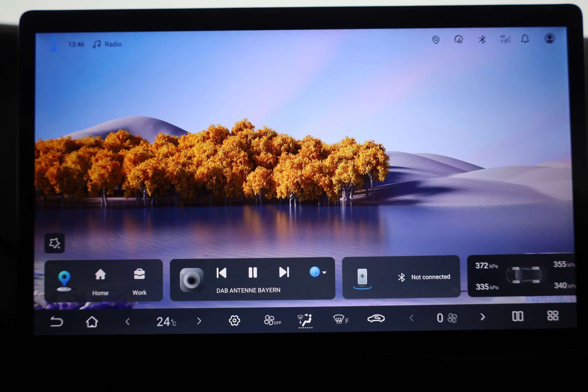Toggle air recirculation car icon

(x=376, y=318)
